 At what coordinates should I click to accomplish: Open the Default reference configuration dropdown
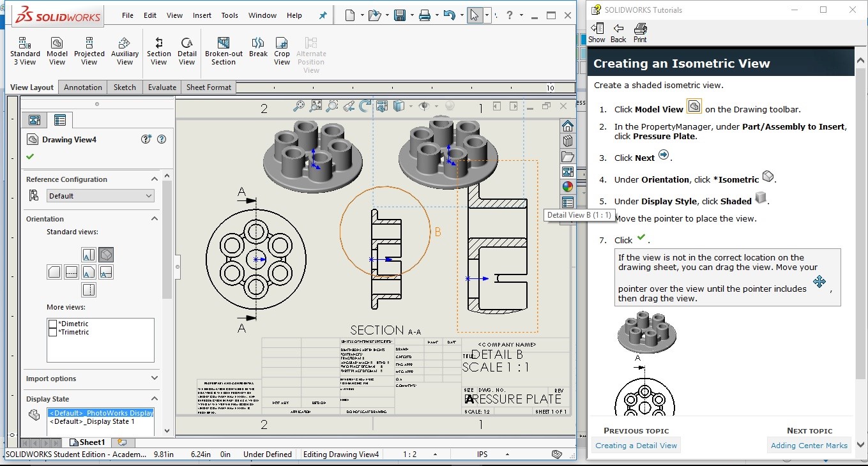[100, 196]
